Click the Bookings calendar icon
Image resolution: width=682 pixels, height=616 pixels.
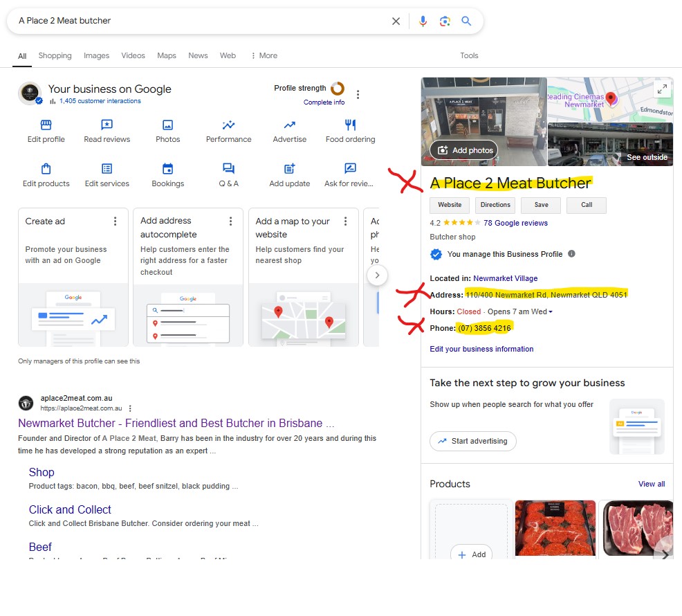[167, 169]
